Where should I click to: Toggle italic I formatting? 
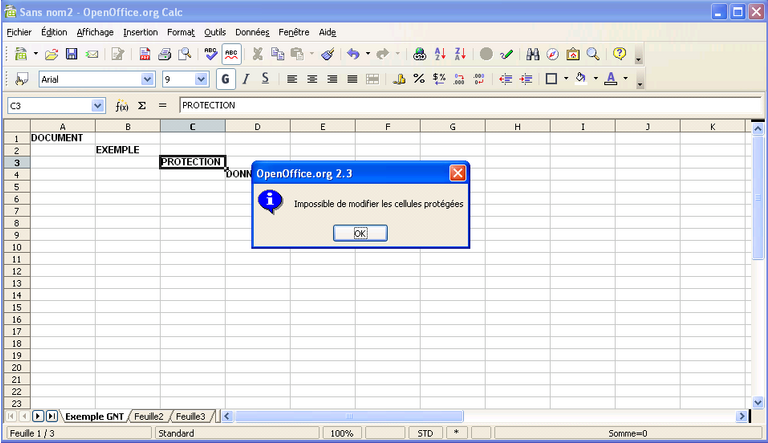[x=245, y=79]
